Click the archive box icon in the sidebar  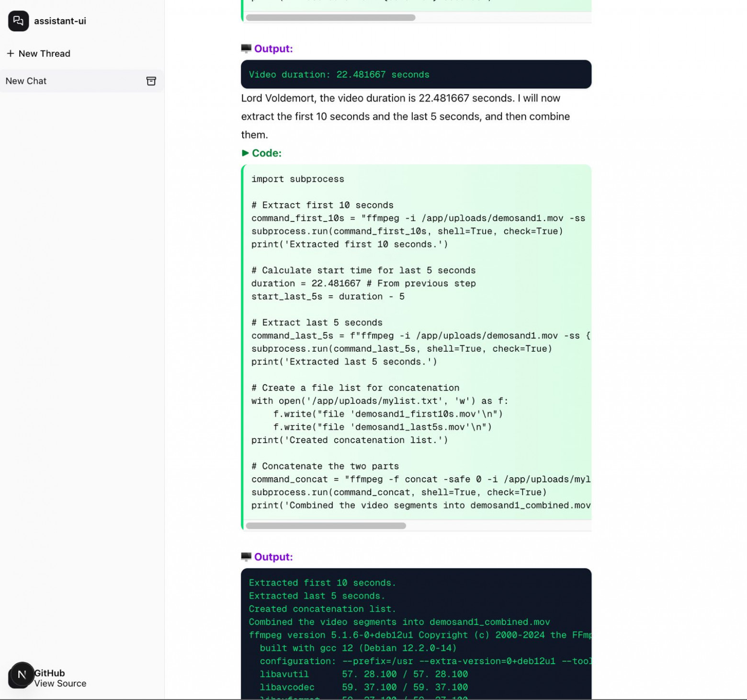[x=151, y=81]
